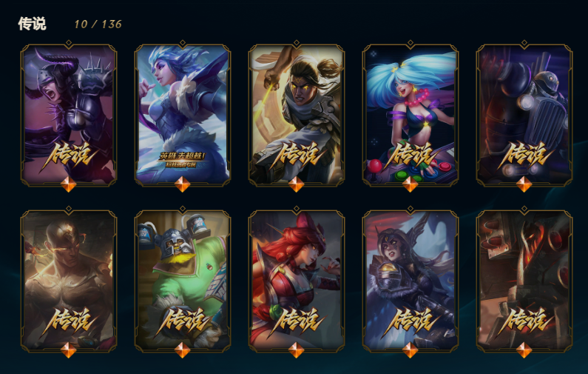Viewport: 588px width, 374px height.
Task: Select the bald shirtless monk skin card
Action: pyautogui.click(x=69, y=281)
